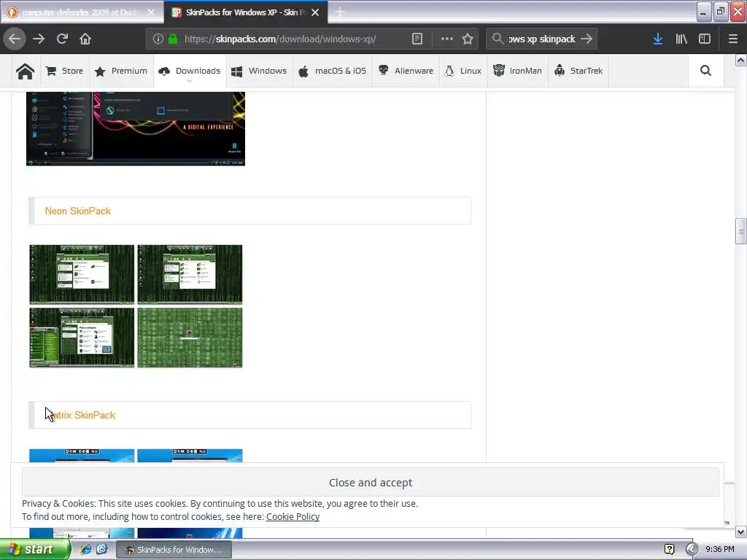Open the Cookie Policy link
747x560 pixels.
point(293,517)
